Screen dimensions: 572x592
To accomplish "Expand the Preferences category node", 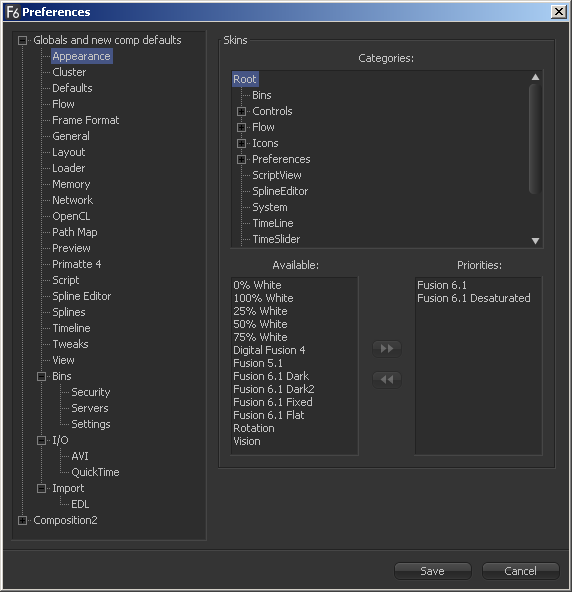I will [241, 159].
